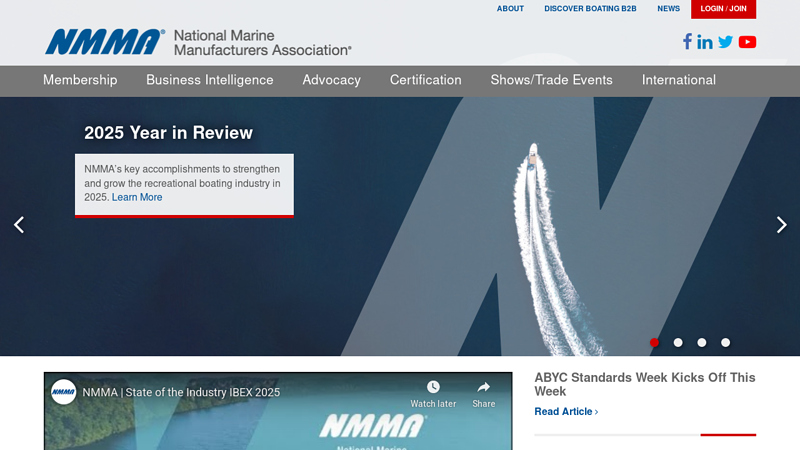Open ABYC Standards Week headline

[x=644, y=384]
